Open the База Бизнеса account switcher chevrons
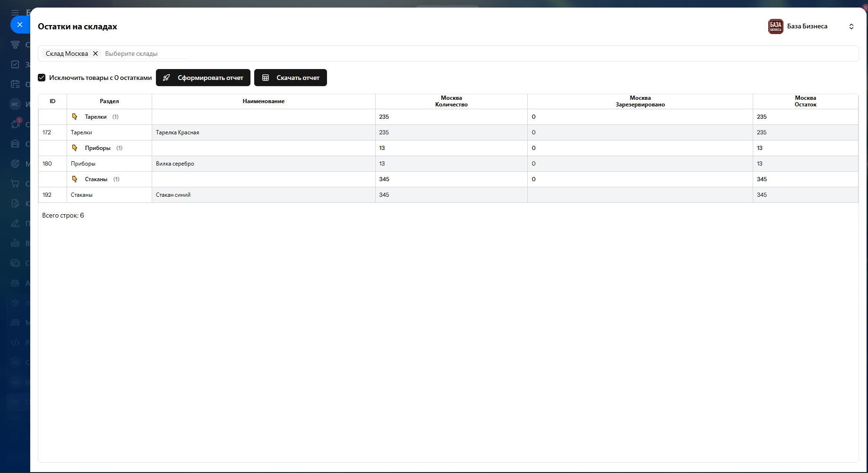 point(851,26)
